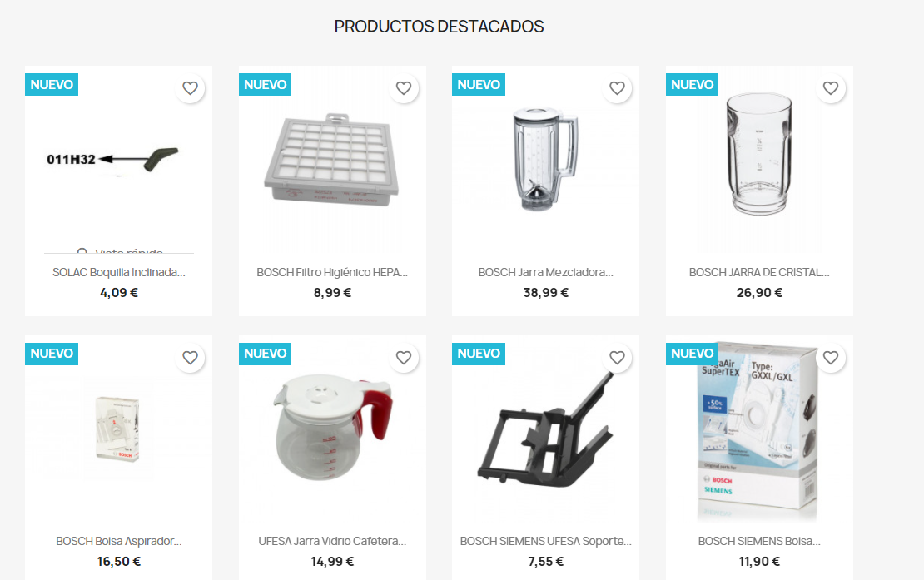
Task: Heart the UFESA Jarra Vidrio Cafetera product
Action: [404, 358]
